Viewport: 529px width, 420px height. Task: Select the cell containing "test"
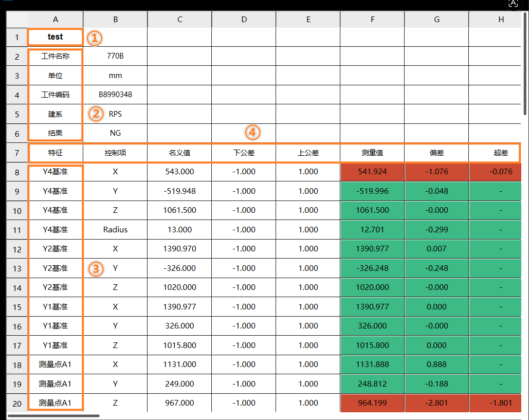55,36
